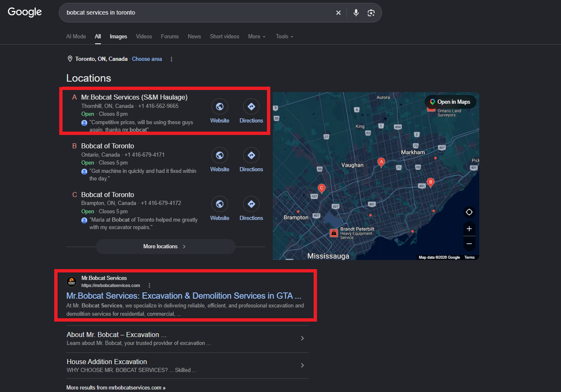Screen dimensions: 561x392
Task: Get Directions icon for Mr.Bobcat Services listing
Action: pos(251,107)
